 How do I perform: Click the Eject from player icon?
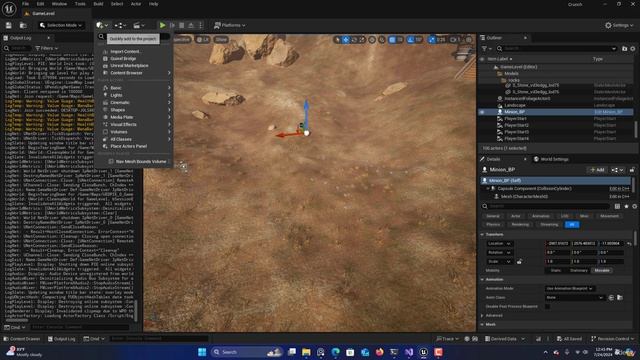191,25
